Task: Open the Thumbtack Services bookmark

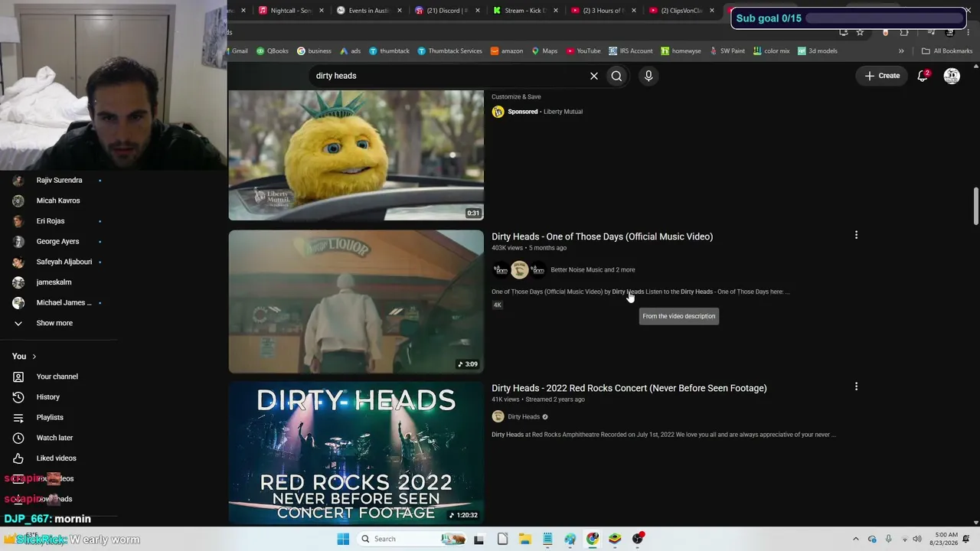Action: [x=450, y=51]
